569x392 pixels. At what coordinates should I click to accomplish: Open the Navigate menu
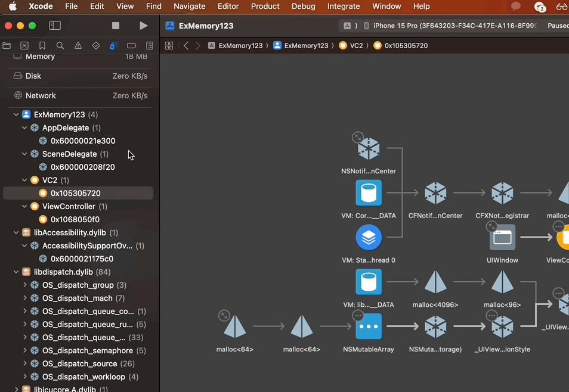pyautogui.click(x=190, y=6)
